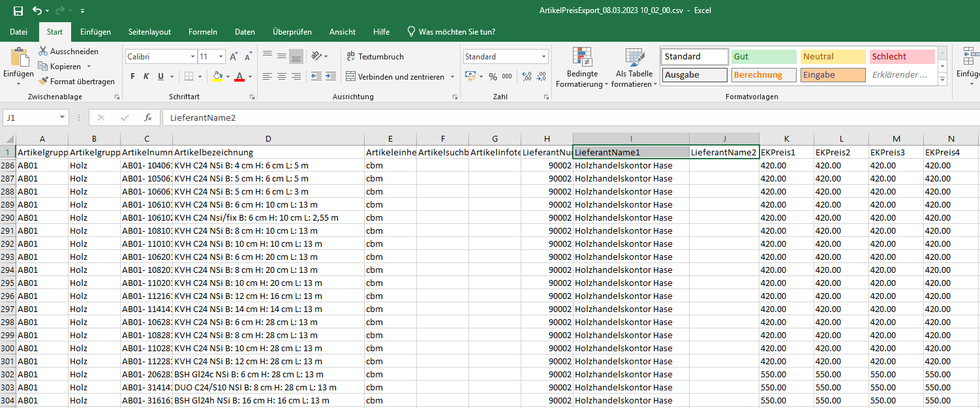Open the Verbinden und zentrieren dropdown arrow
Viewport: 980px width, 408px height.
click(x=452, y=76)
